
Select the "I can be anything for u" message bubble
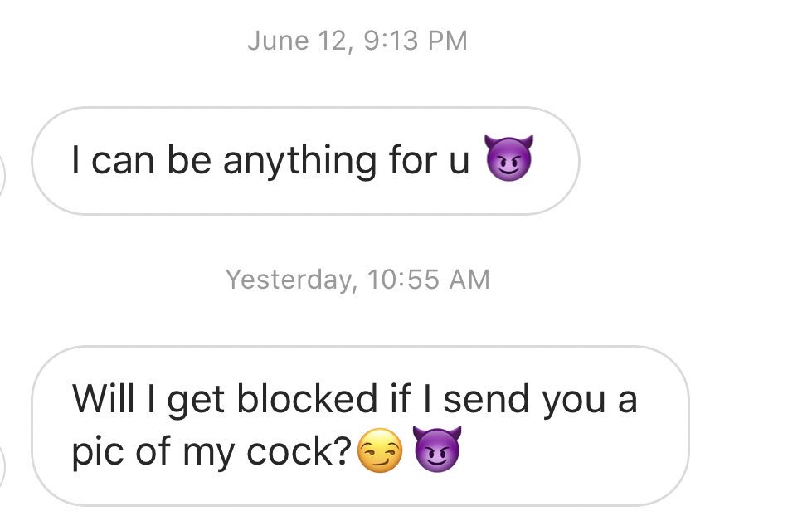tap(305, 161)
